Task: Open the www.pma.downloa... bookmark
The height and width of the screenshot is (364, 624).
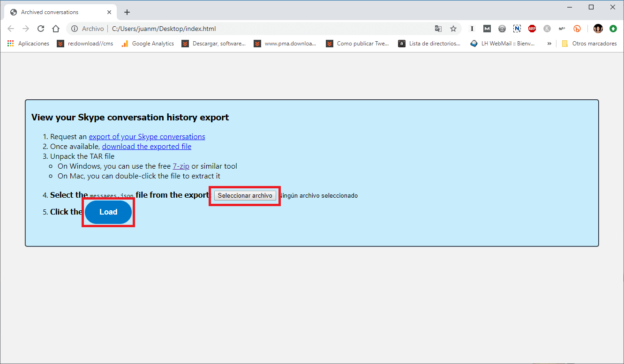Action: (286, 44)
